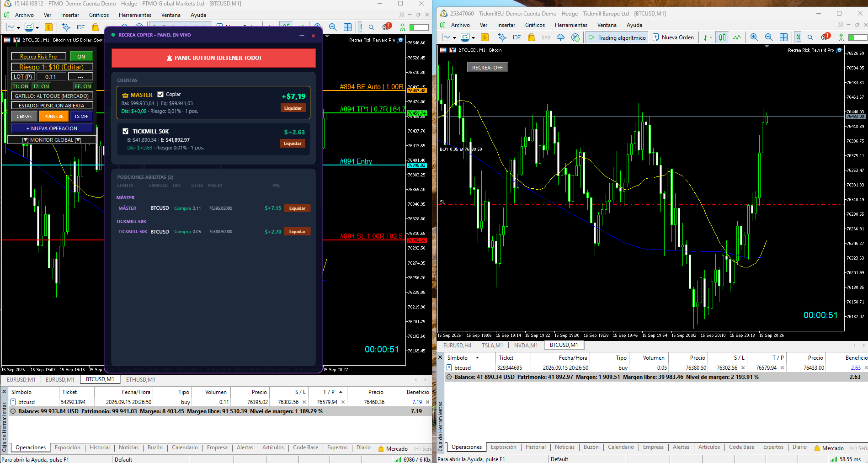This screenshot has height=463, width=868.
Task: Zoom in on the Tickmill chart
Action: tap(754, 37)
